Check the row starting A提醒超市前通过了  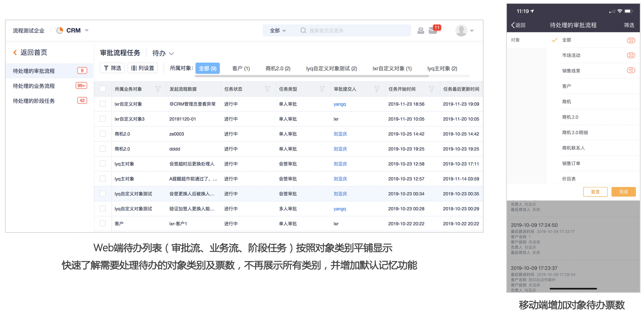(103, 179)
